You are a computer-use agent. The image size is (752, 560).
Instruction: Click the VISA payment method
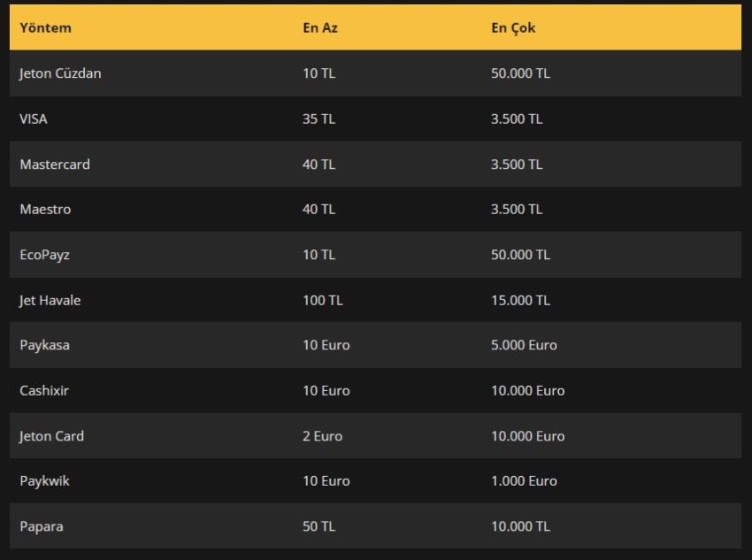(x=34, y=119)
